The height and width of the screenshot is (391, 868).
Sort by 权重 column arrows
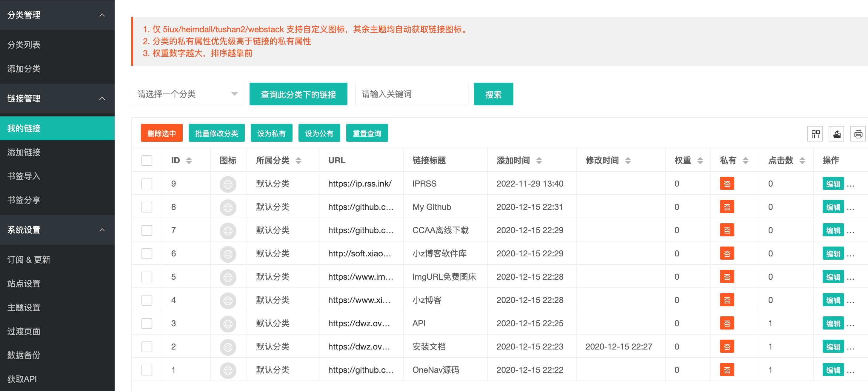(700, 161)
